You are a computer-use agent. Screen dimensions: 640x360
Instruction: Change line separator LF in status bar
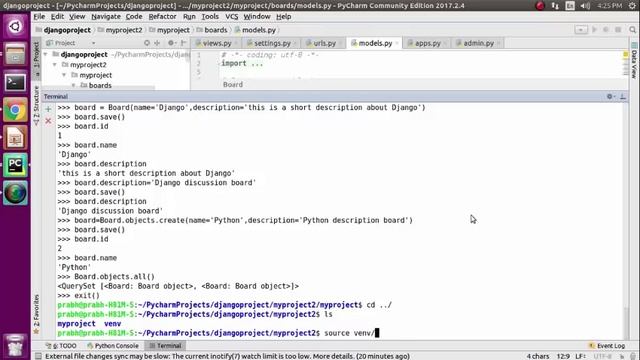pos(580,356)
